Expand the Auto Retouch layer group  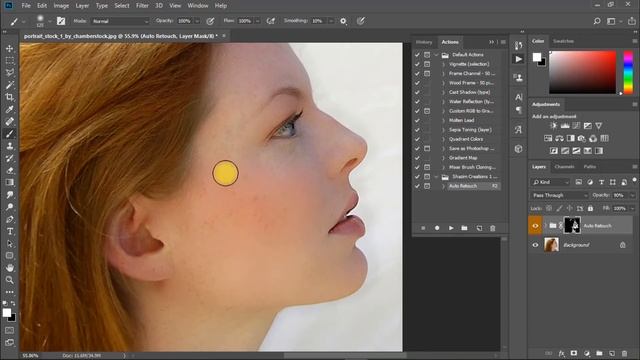[546, 226]
